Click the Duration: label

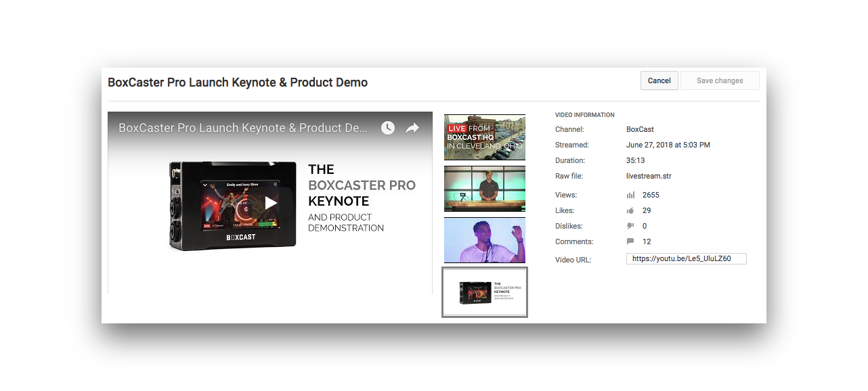pyautogui.click(x=570, y=160)
